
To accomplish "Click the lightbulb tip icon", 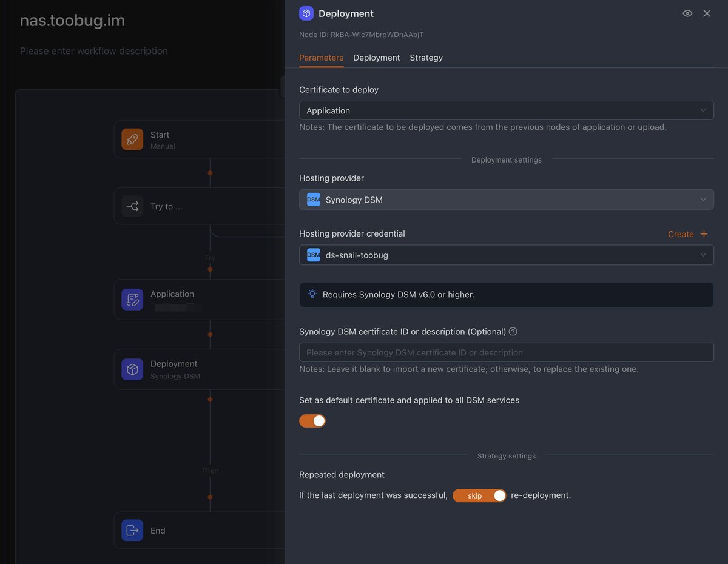I will coord(312,294).
